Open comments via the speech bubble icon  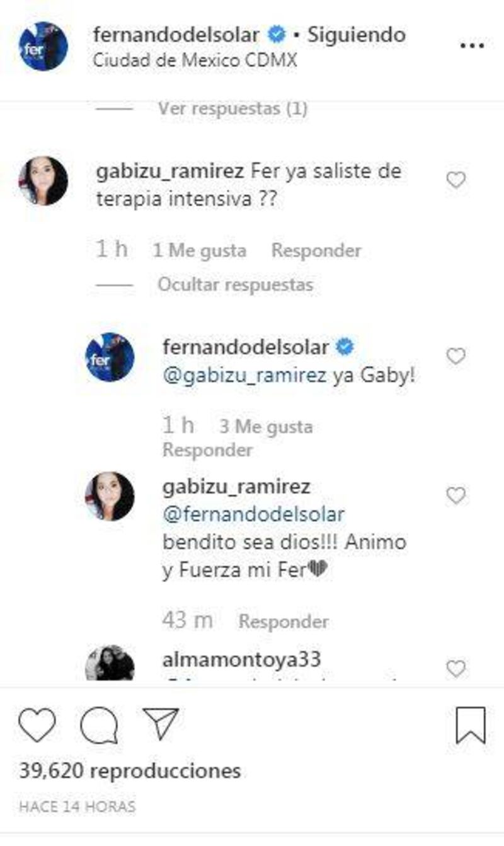point(99,726)
